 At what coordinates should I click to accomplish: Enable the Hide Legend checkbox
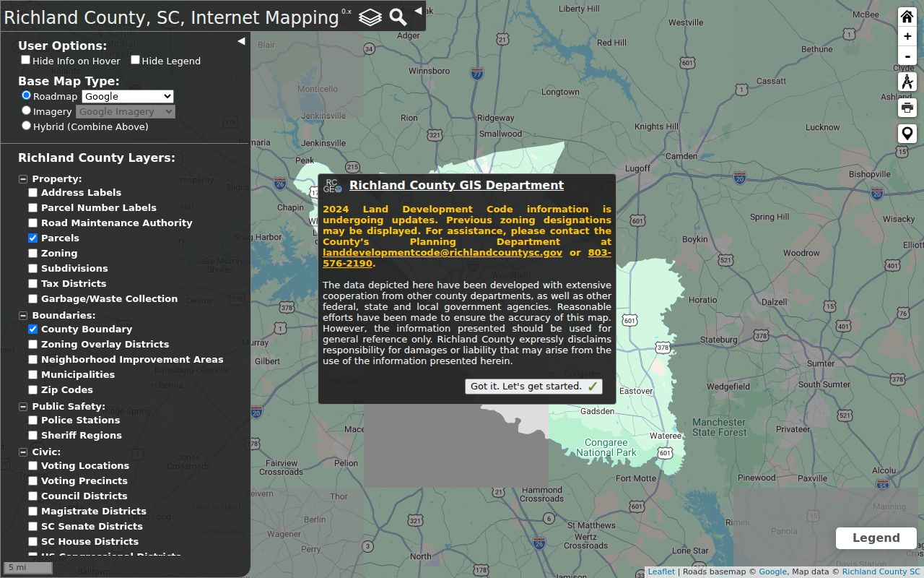135,60
